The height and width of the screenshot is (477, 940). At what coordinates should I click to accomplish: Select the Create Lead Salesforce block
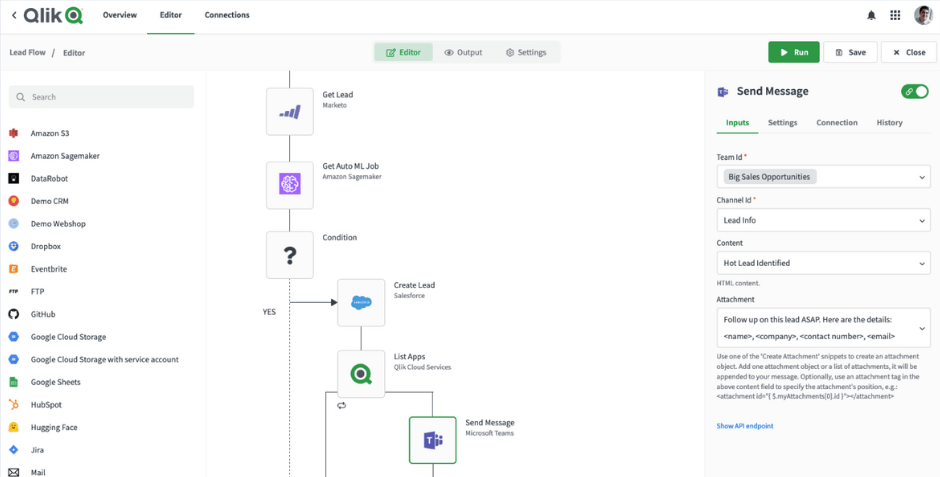pos(361,303)
